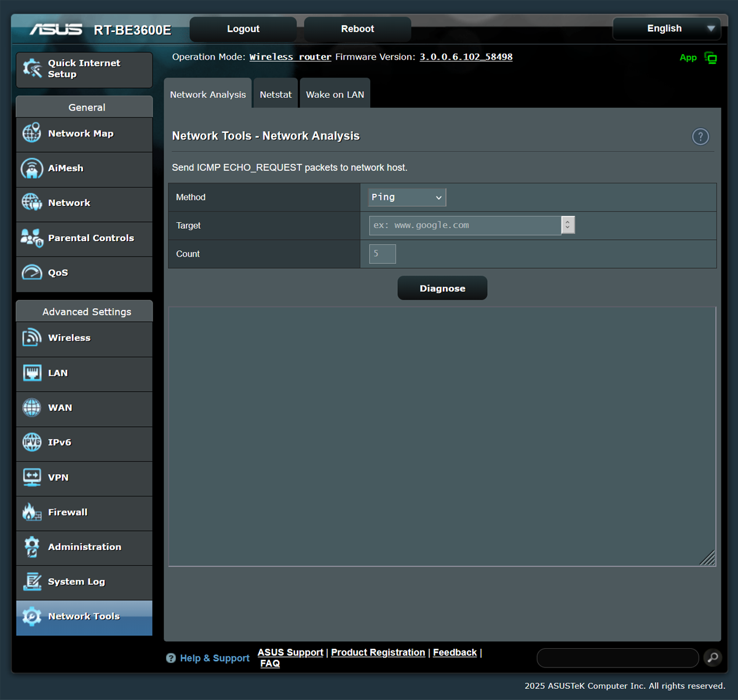Click the RT-BE3600E model name

pyautogui.click(x=132, y=30)
